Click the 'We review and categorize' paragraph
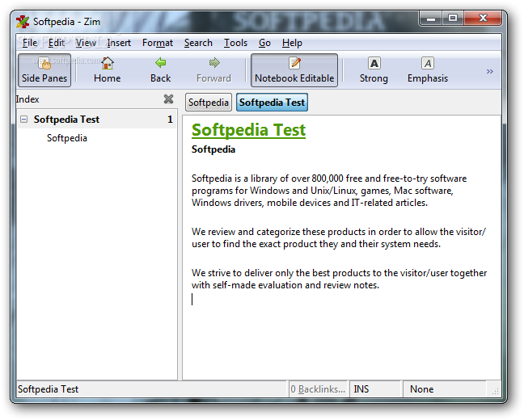Image resolution: width=524 pixels, height=420 pixels. [x=339, y=237]
